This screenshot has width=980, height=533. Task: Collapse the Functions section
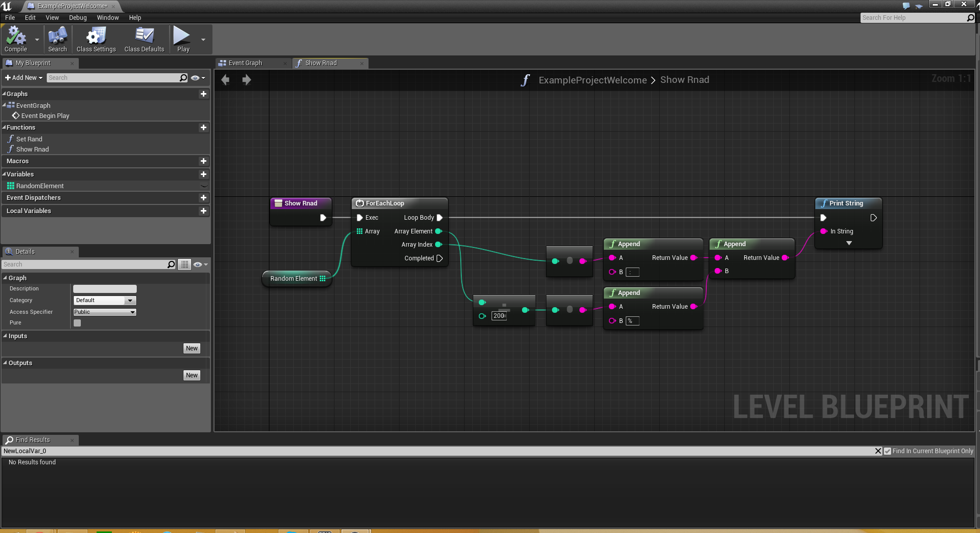click(4, 127)
